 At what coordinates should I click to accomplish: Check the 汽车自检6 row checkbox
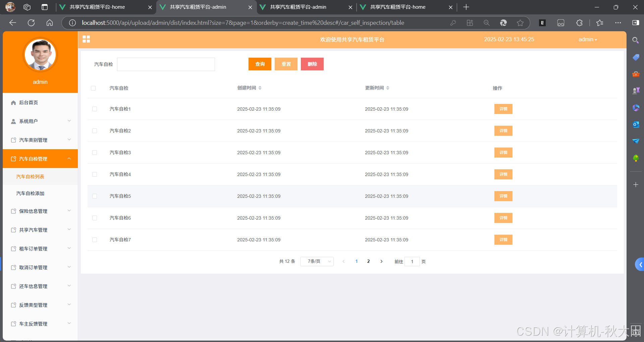point(95,218)
